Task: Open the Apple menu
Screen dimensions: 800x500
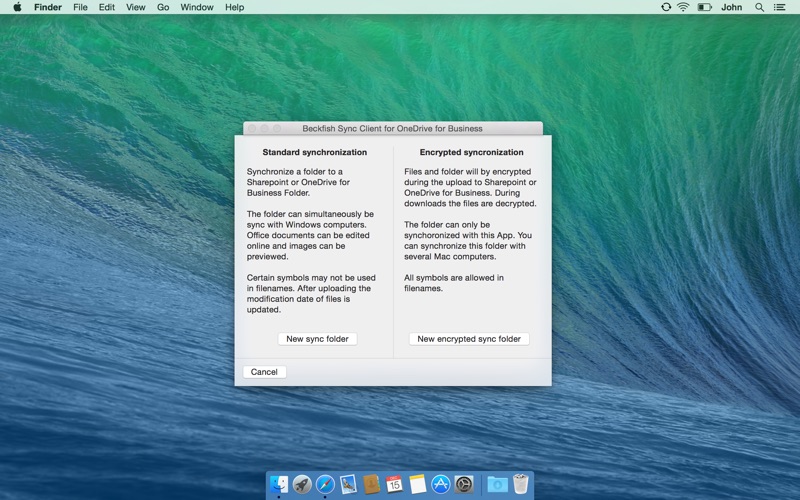Action: pyautogui.click(x=17, y=7)
